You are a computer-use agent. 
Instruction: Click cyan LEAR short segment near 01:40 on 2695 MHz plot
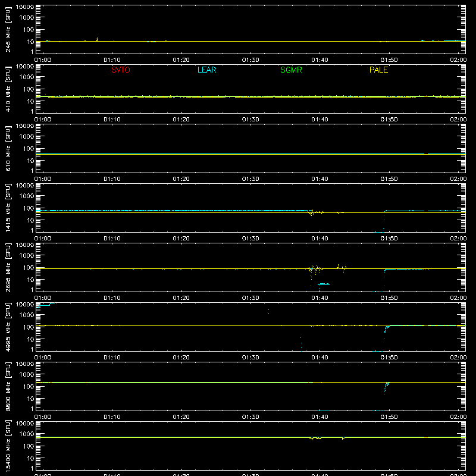[324, 284]
